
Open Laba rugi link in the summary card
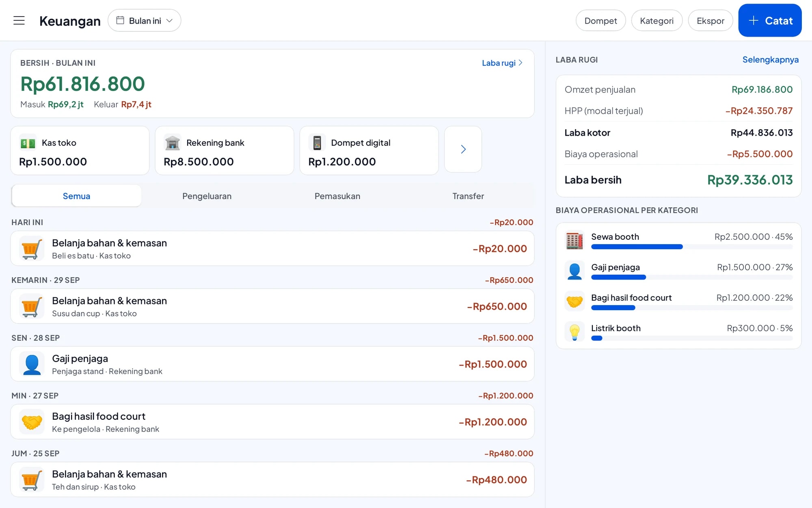pyautogui.click(x=502, y=63)
